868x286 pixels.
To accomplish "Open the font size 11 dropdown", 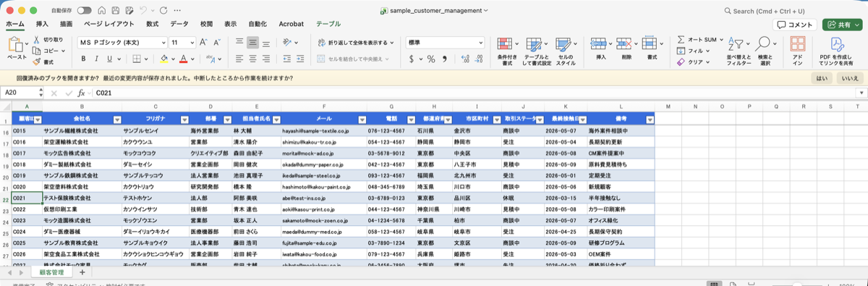I will pos(192,43).
